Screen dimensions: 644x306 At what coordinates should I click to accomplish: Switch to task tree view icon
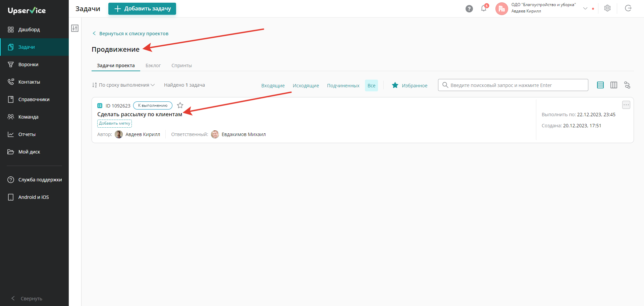(x=627, y=85)
